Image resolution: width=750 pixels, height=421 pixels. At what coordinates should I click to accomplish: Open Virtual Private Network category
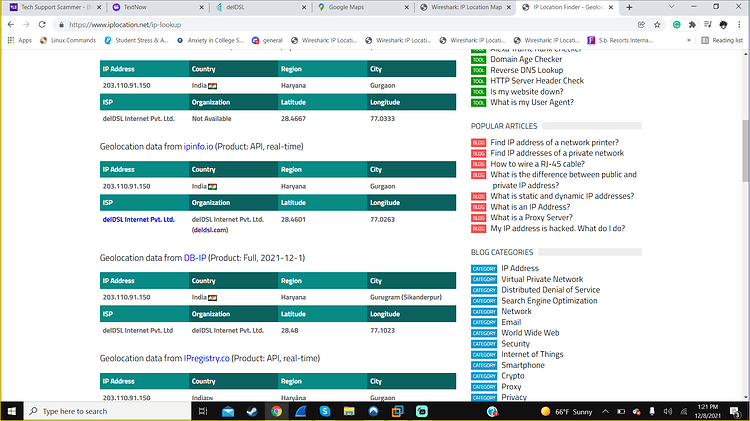[x=542, y=279]
